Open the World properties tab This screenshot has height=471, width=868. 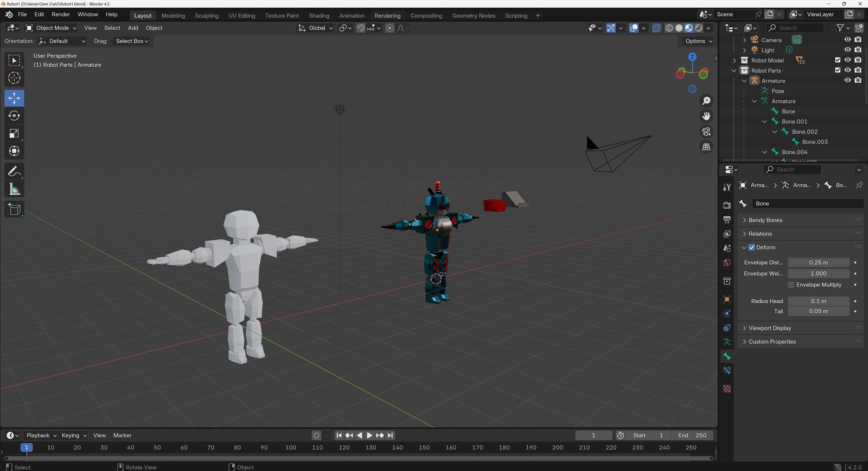click(727, 263)
